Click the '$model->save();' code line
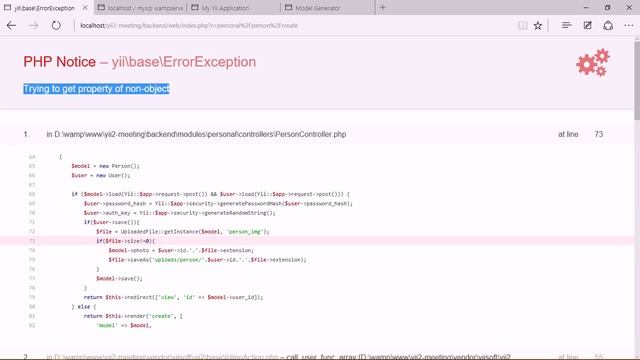640x360 pixels. tap(119, 278)
